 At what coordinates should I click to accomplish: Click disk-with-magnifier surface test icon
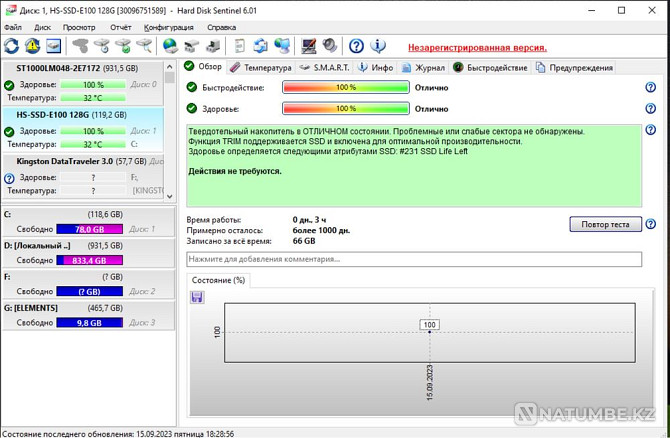point(144,46)
